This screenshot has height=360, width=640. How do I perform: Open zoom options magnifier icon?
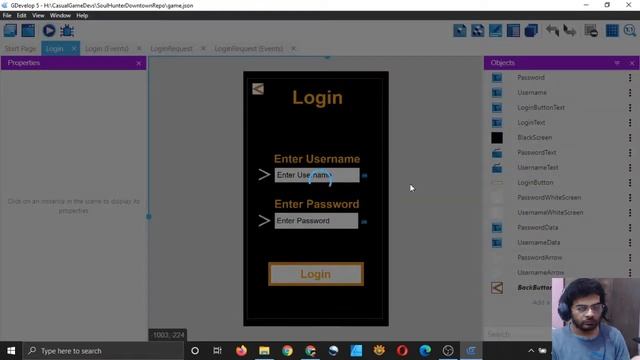tap(630, 31)
